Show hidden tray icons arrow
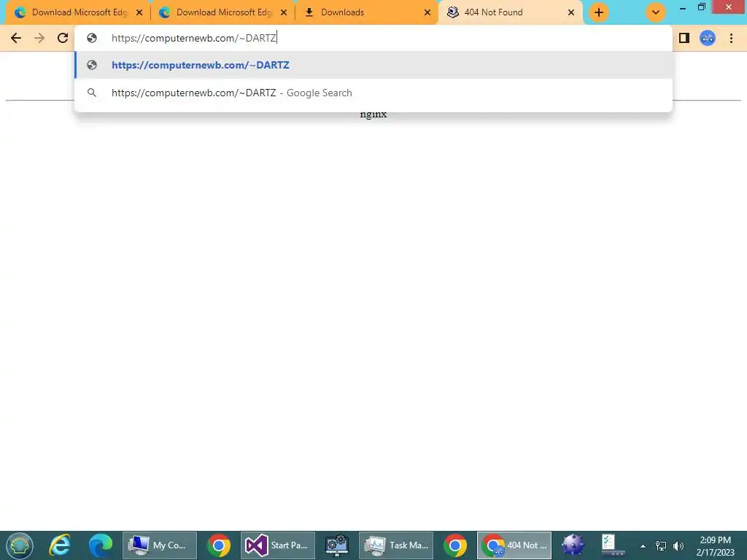Image resolution: width=747 pixels, height=560 pixels. 643,546
